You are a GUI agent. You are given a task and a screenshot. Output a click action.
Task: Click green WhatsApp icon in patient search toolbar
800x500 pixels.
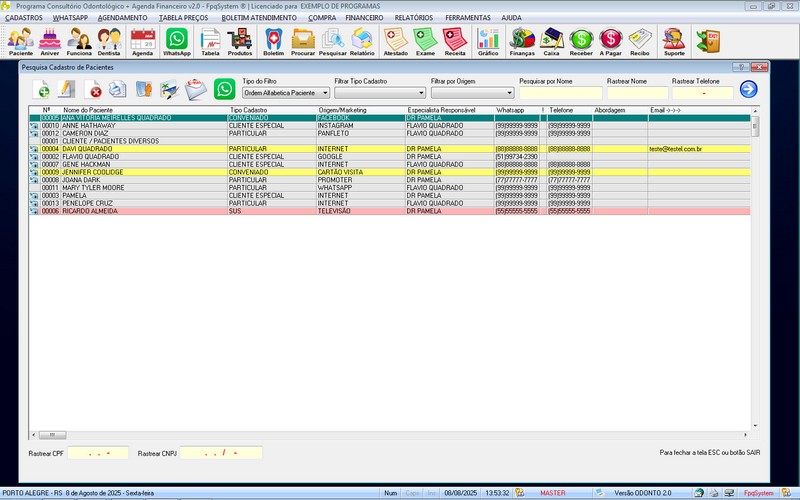[x=224, y=90]
